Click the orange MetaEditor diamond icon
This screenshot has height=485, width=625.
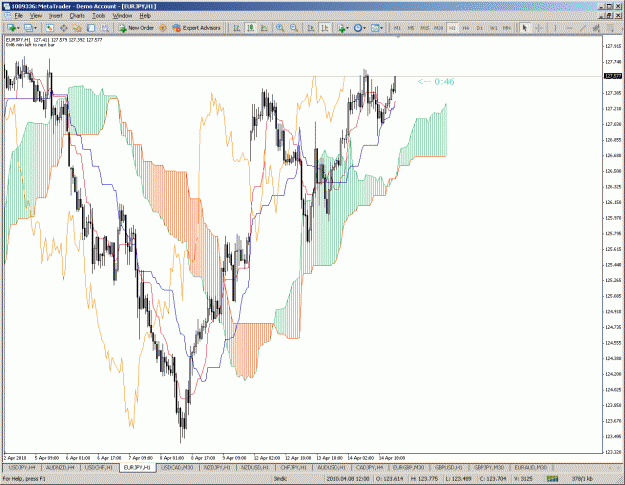tap(163, 28)
